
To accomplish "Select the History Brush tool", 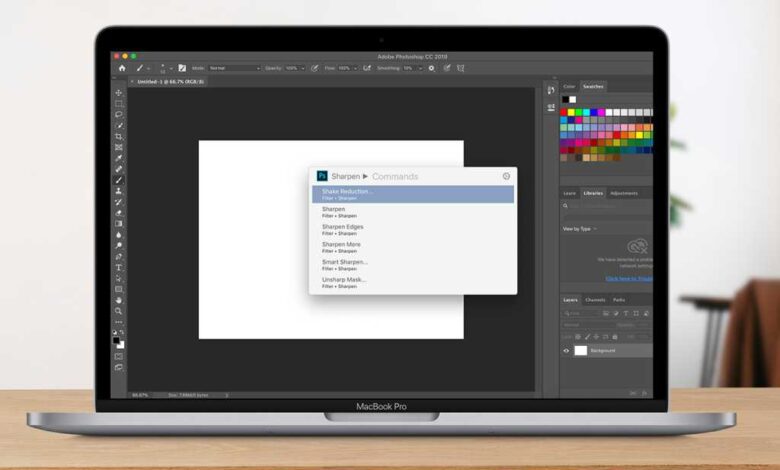I will click(118, 202).
